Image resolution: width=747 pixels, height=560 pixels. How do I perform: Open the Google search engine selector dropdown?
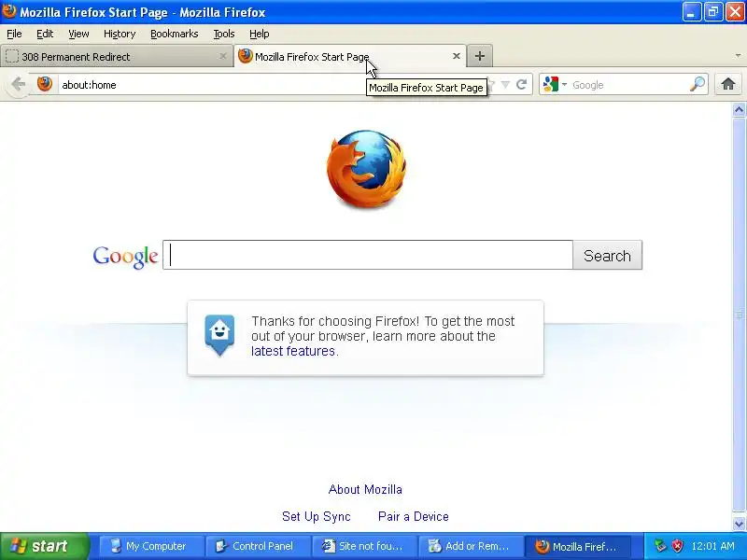click(555, 85)
